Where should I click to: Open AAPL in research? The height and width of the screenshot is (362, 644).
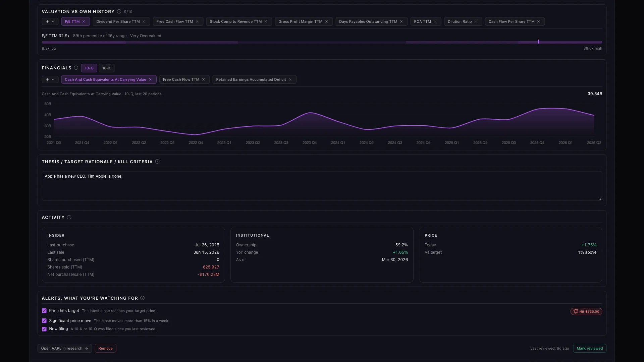click(x=64, y=348)
